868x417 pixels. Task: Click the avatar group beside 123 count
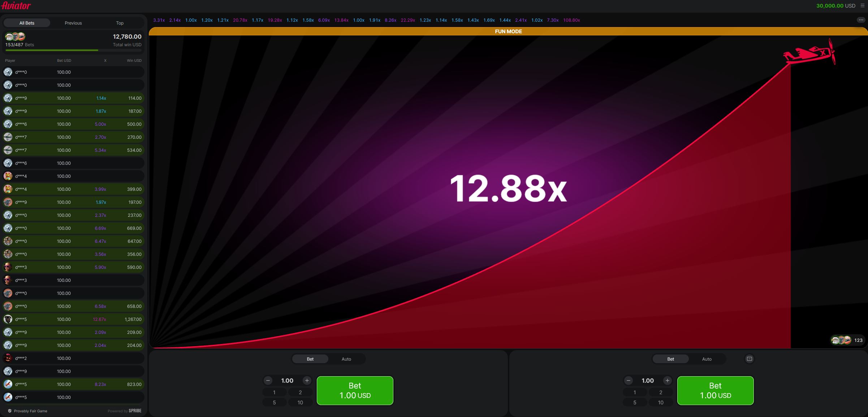pyautogui.click(x=841, y=340)
